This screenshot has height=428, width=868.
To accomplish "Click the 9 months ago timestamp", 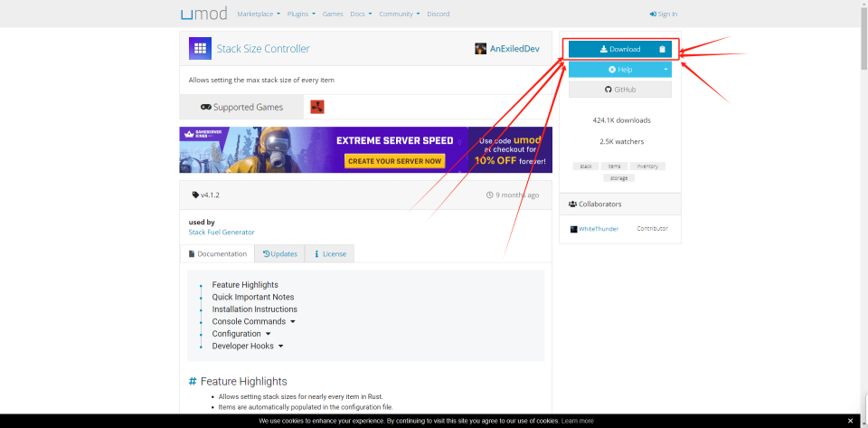I will click(513, 195).
